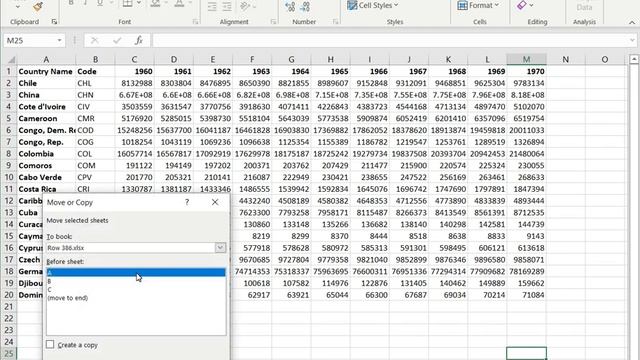
Task: Click the Orientation icon in Alignment group
Action: 244,6
